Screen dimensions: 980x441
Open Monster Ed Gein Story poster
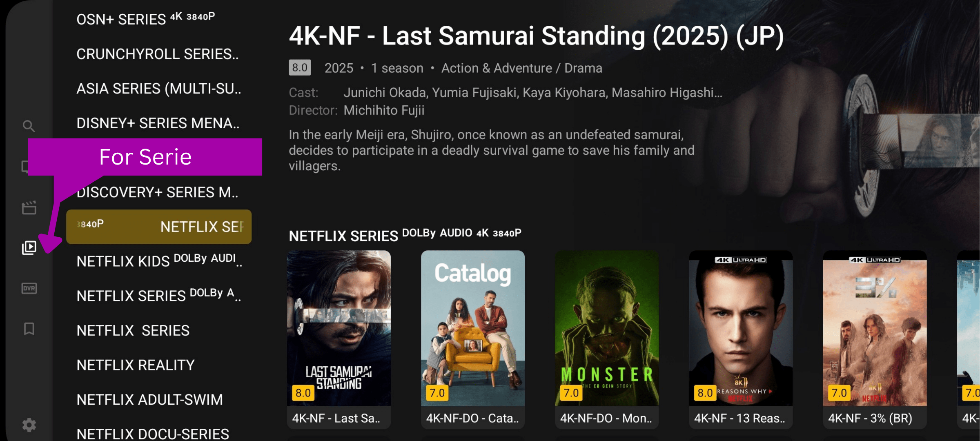pyautogui.click(x=607, y=339)
